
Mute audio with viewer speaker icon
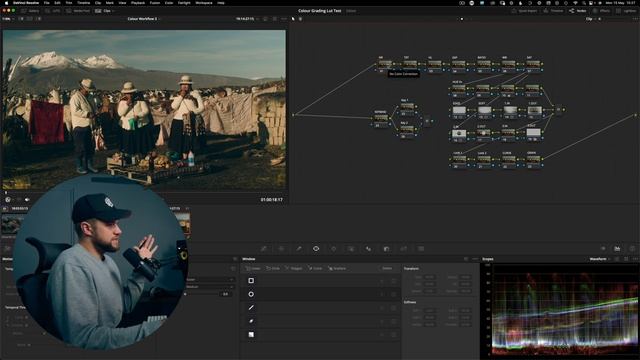tap(27, 200)
